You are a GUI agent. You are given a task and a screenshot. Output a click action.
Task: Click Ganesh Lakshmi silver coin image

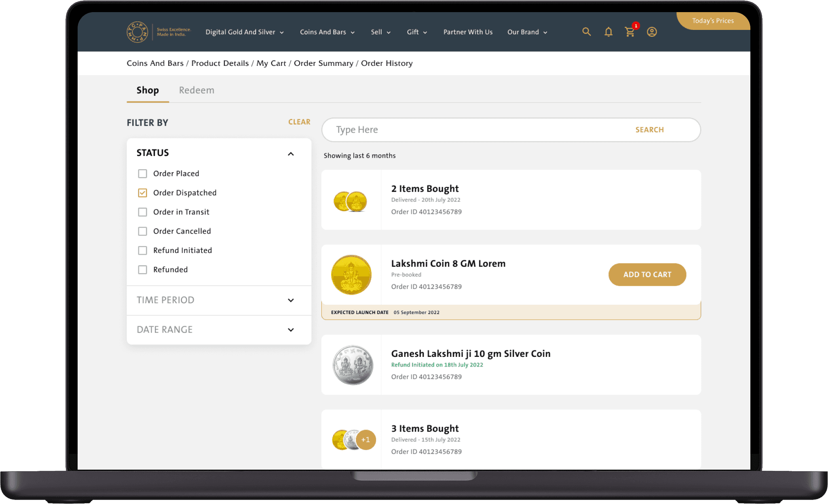coord(353,365)
